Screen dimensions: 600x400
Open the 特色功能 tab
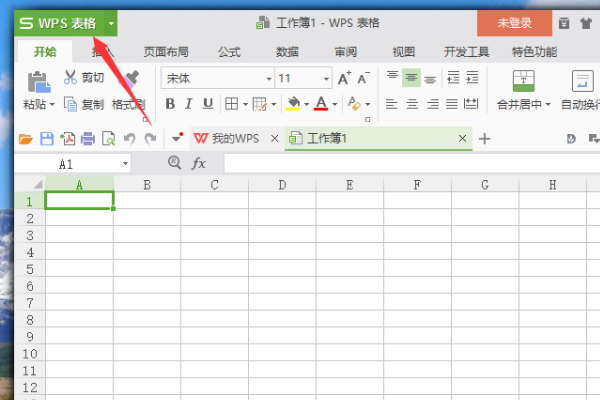[534, 52]
